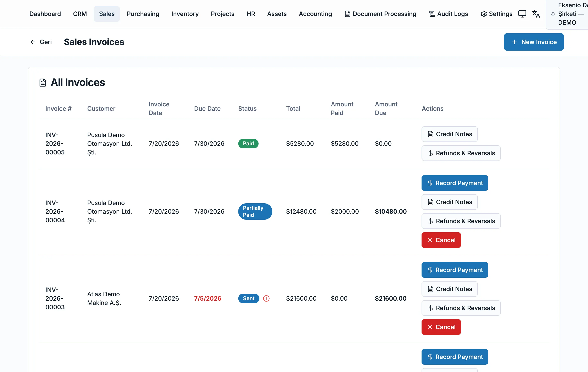Record Payment for invoice INV-2026-00004
Screen dimensions: 588x372
pyautogui.click(x=455, y=183)
